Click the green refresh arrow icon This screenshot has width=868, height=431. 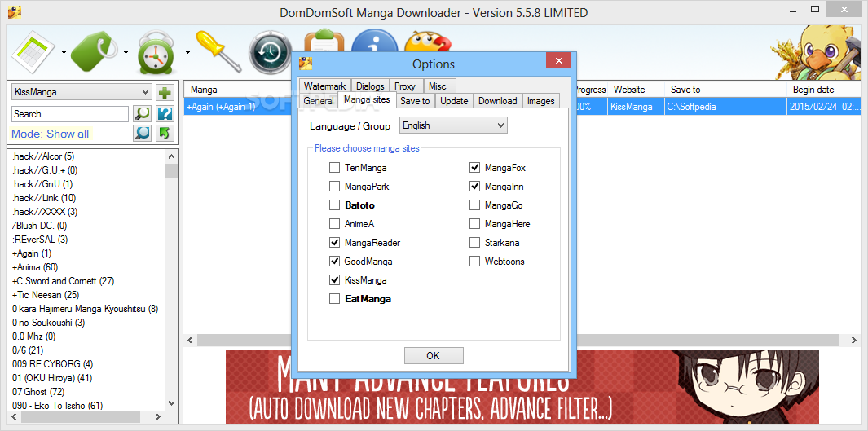165,134
